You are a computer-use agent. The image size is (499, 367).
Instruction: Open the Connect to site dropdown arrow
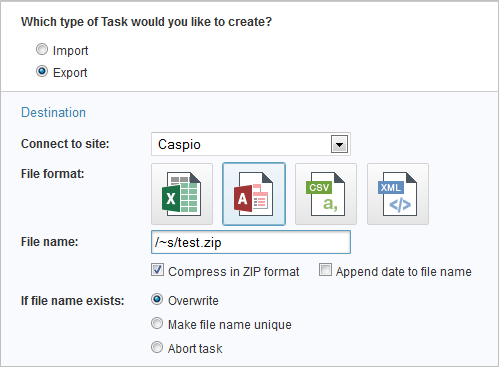(x=339, y=144)
